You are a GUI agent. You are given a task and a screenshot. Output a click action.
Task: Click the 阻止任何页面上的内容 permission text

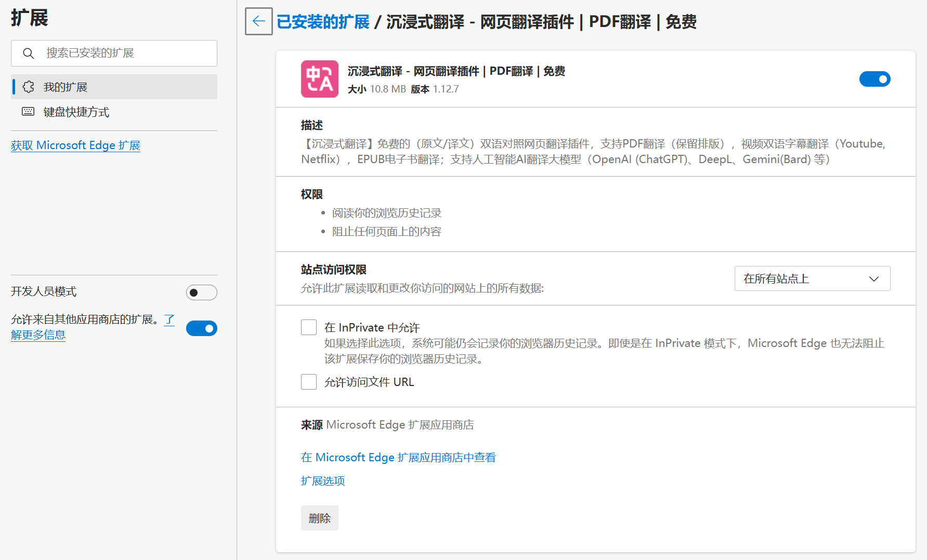point(387,232)
